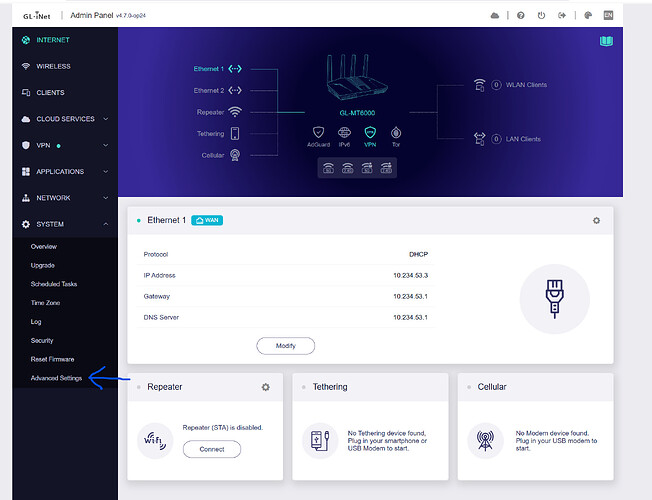Click the cloud icon in top bar

coord(494,15)
